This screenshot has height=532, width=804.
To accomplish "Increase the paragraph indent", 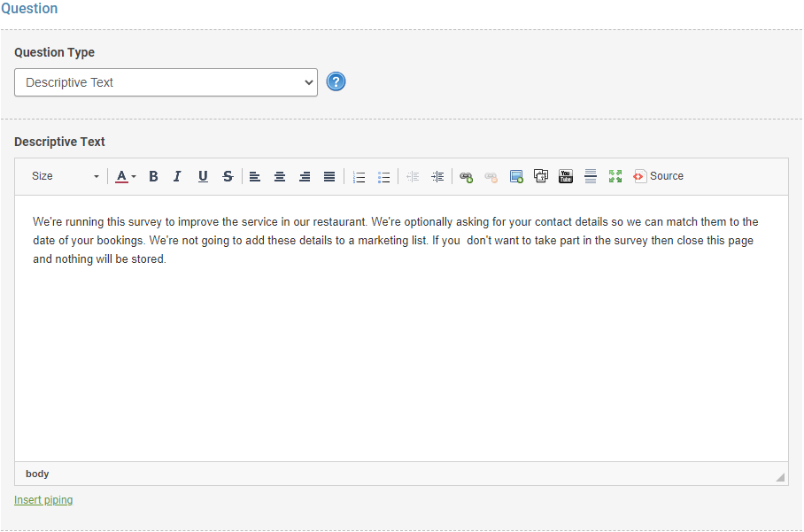I will 437,176.
